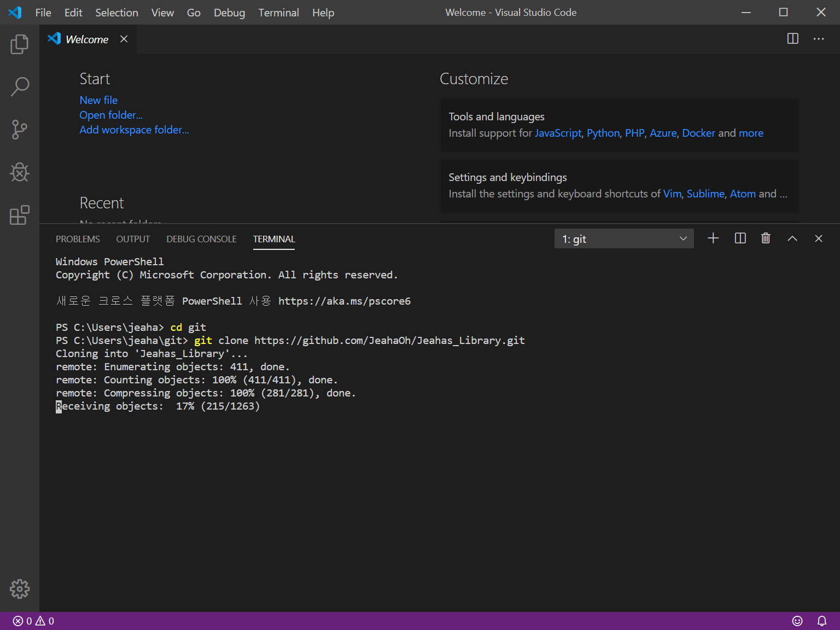Image resolution: width=840 pixels, height=630 pixels.
Task: Open the Terminal menu
Action: click(278, 13)
